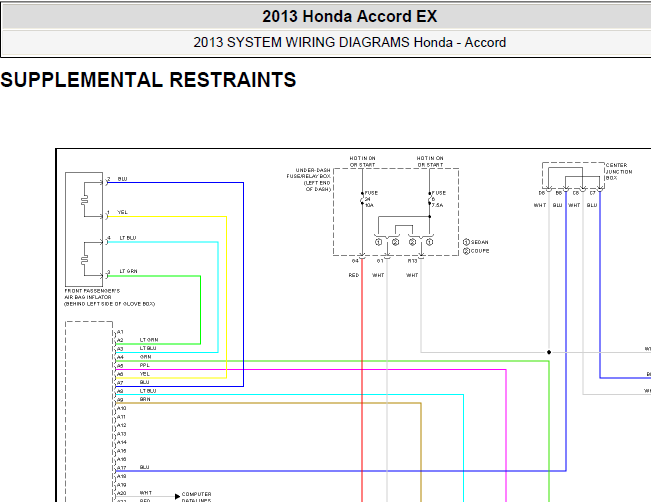Click the 'SEDAN' legend entry
The width and height of the screenshot is (651, 502).
(x=480, y=242)
